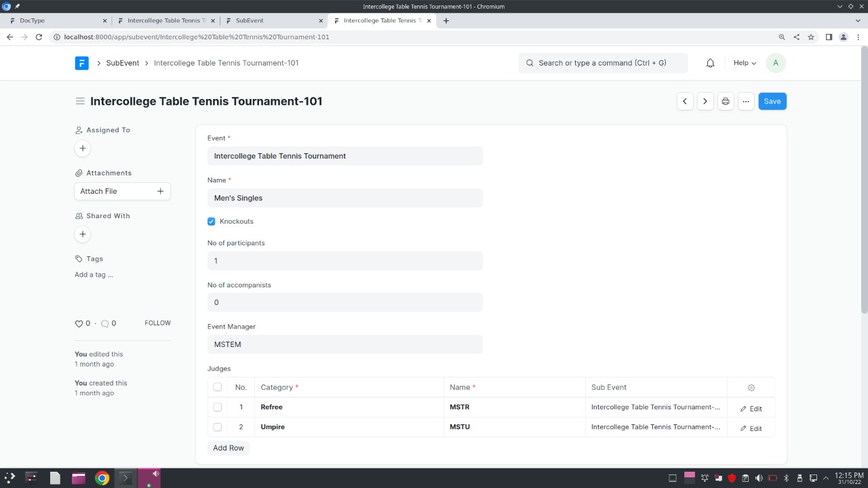This screenshot has height=488, width=868.
Task: Open the notifications bell
Action: tap(710, 63)
